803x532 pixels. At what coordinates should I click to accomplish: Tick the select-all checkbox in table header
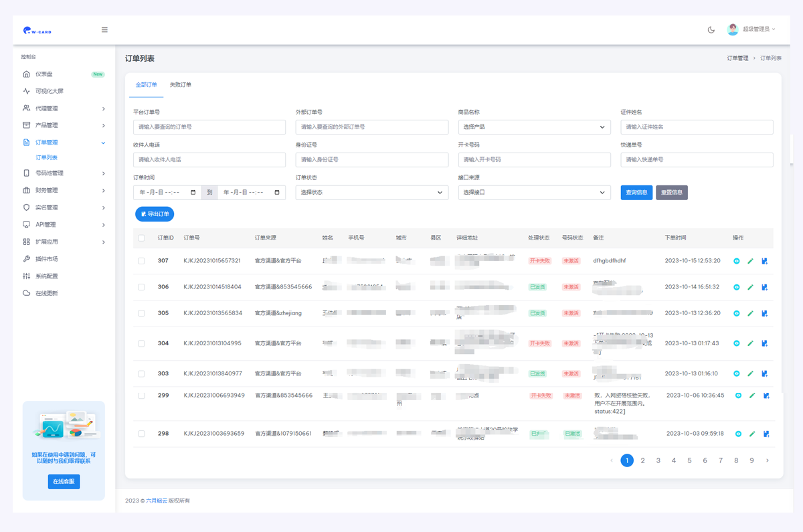pos(141,238)
